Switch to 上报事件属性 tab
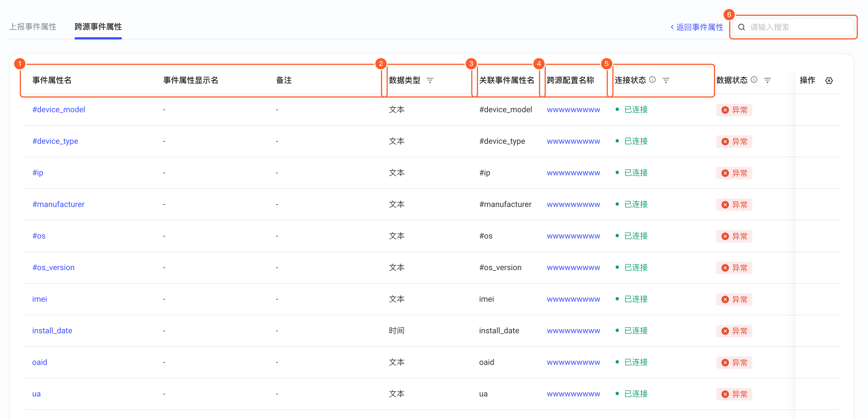Image resolution: width=868 pixels, height=419 pixels. tap(33, 27)
